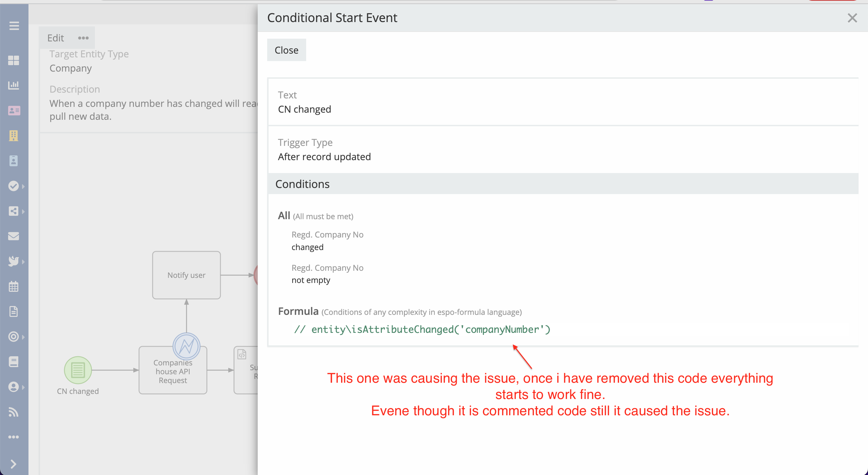Image resolution: width=868 pixels, height=475 pixels.
Task: Open the Stream RSS icon in sidebar
Action: (x=14, y=412)
